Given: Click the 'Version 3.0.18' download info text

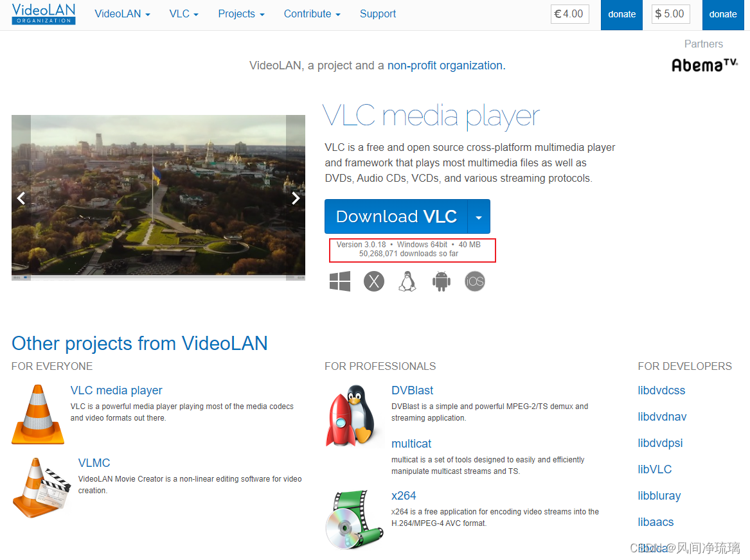Looking at the screenshot, I should (x=361, y=245).
